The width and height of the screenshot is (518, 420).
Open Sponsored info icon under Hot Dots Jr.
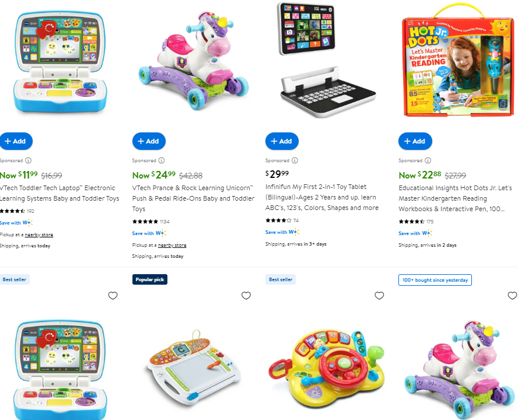428,160
